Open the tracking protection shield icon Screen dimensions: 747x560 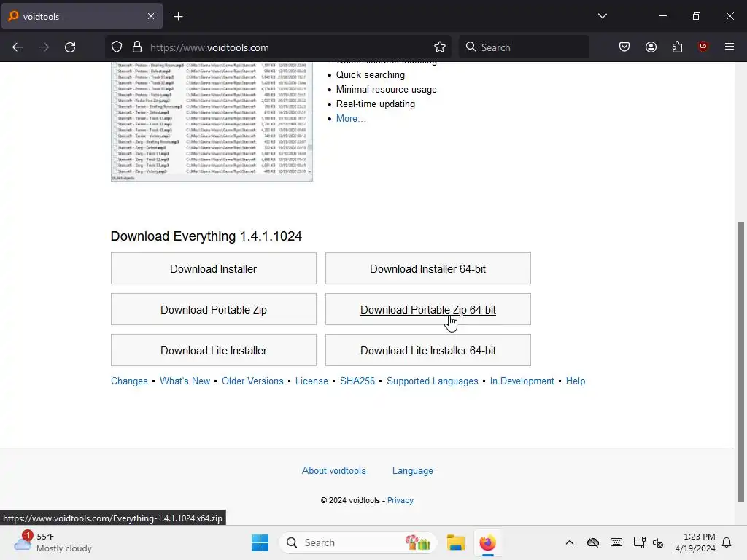(117, 47)
